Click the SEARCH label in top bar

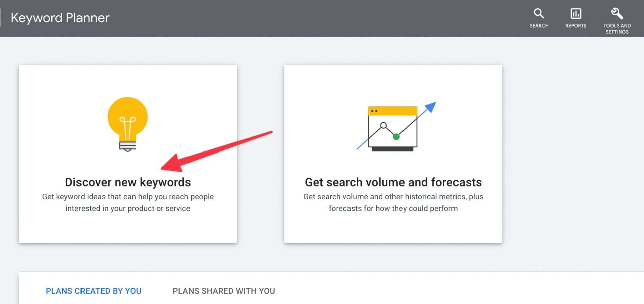pos(539,26)
